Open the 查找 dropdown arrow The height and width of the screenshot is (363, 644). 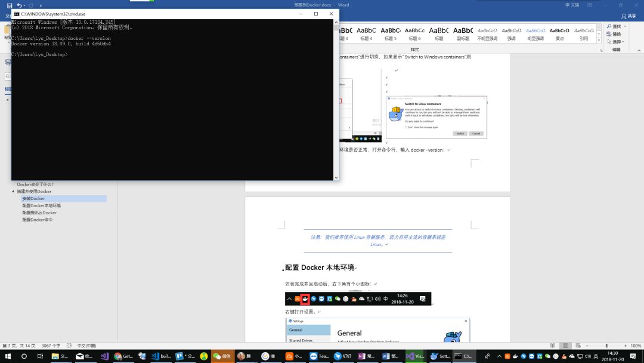point(625,26)
